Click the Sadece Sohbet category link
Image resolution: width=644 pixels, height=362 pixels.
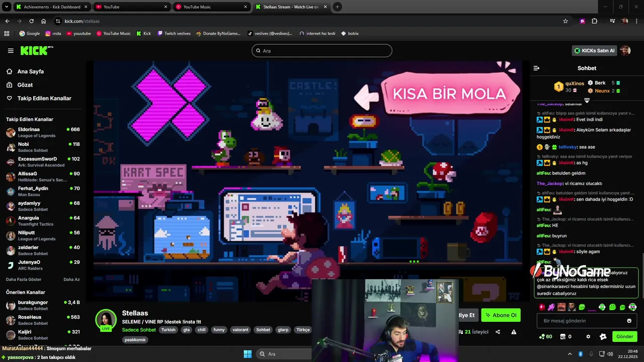139,330
